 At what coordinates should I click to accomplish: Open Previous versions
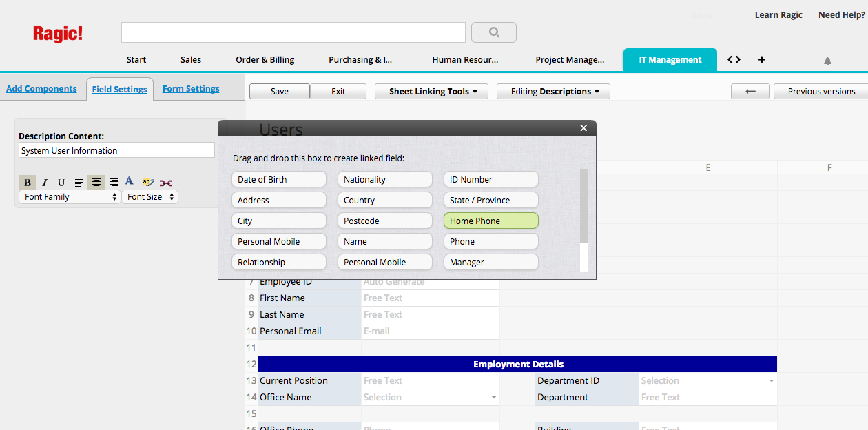tap(821, 92)
